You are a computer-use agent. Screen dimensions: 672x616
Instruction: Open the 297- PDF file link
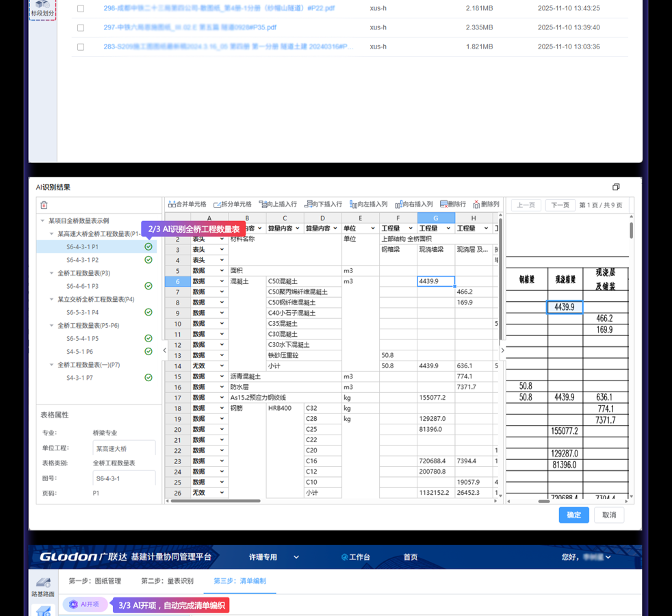[190, 27]
